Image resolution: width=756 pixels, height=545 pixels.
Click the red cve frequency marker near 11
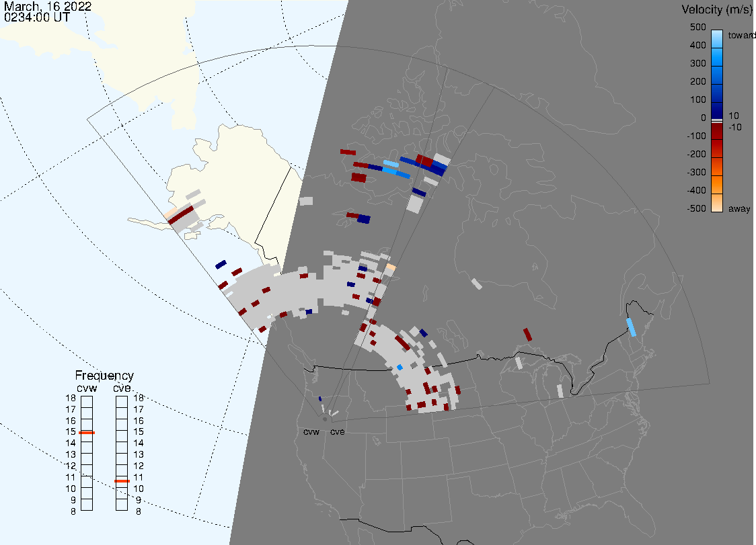coord(122,481)
